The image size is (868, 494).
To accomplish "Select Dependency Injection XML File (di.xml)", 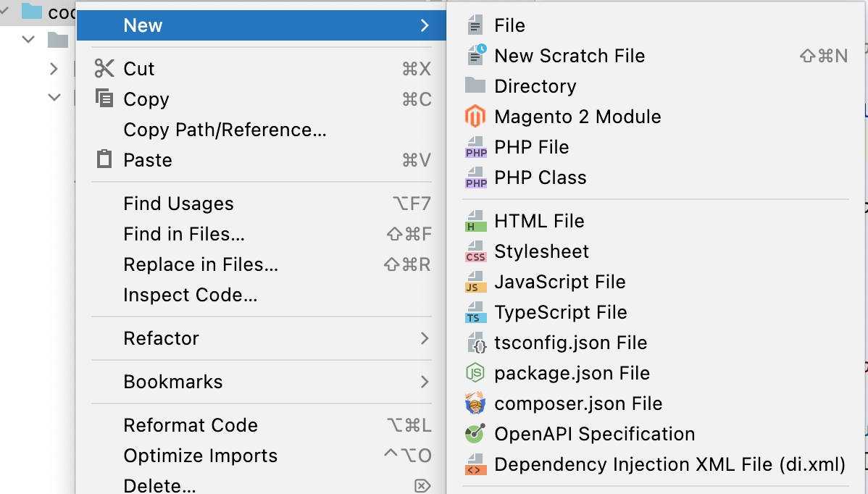I will click(669, 464).
